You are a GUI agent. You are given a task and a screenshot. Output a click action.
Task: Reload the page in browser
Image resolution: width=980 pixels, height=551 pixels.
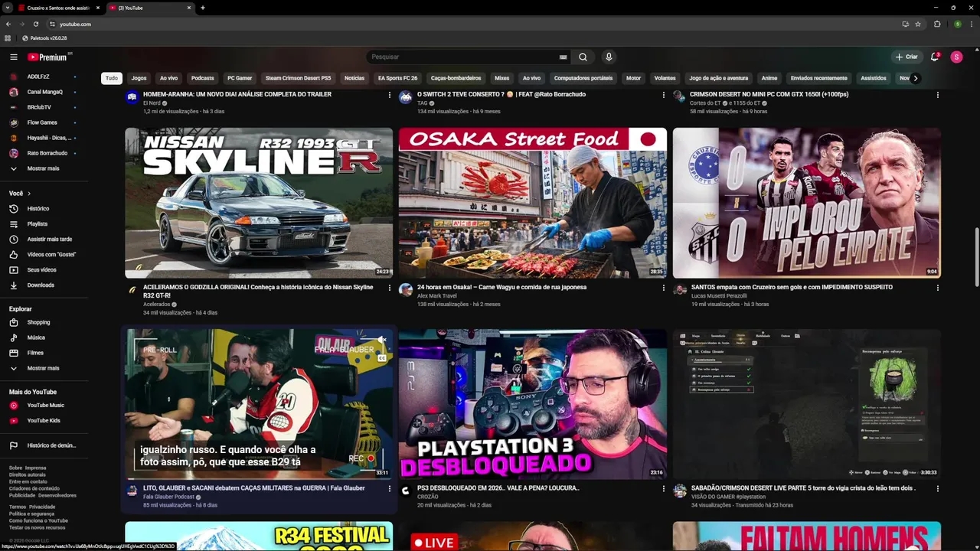tap(35, 24)
